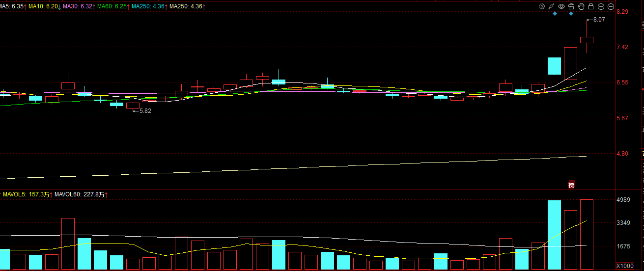This screenshot has width=644, height=271.
Task: Select the tallest cyan volume bar
Action: 554,235
